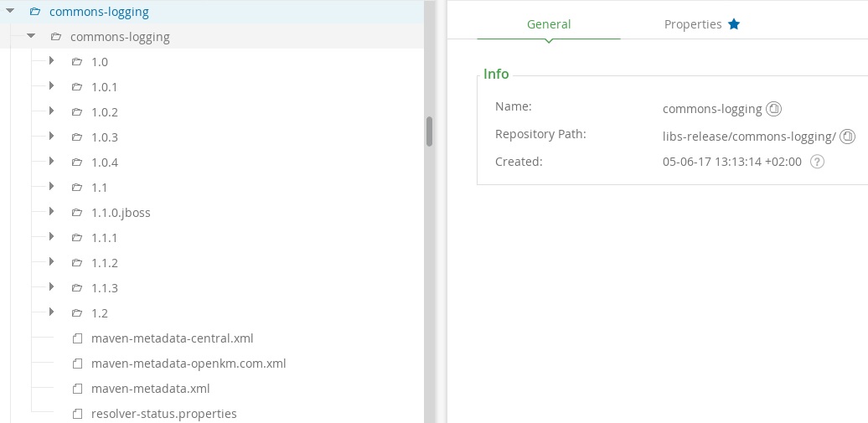Click the tree panel vertical scrollbar handle

(429, 132)
